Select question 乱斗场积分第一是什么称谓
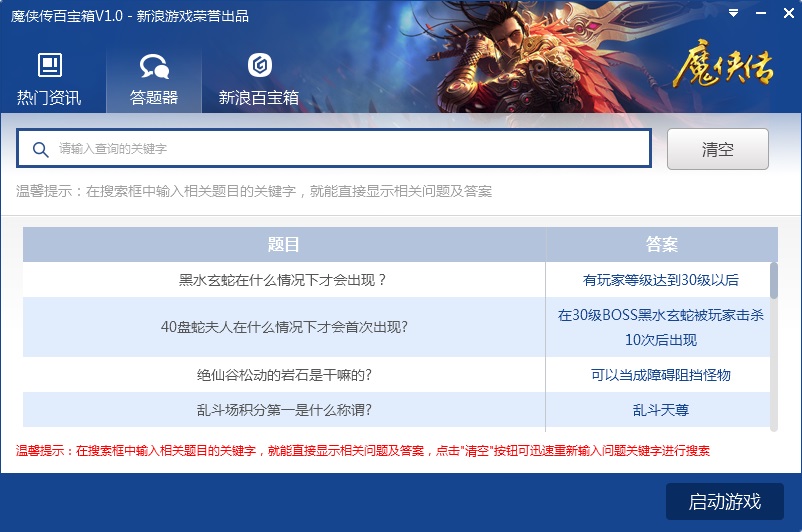The width and height of the screenshot is (802, 532). [284, 410]
